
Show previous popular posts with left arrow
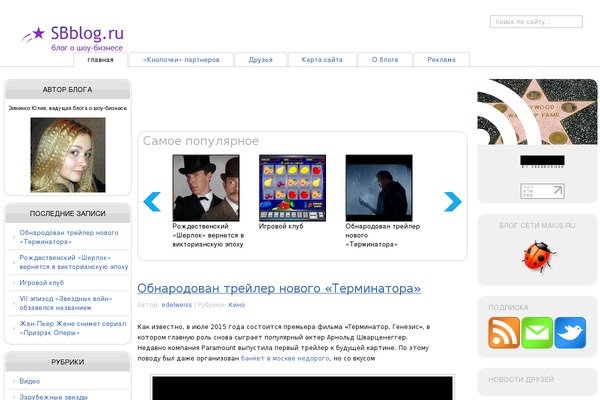pos(152,201)
